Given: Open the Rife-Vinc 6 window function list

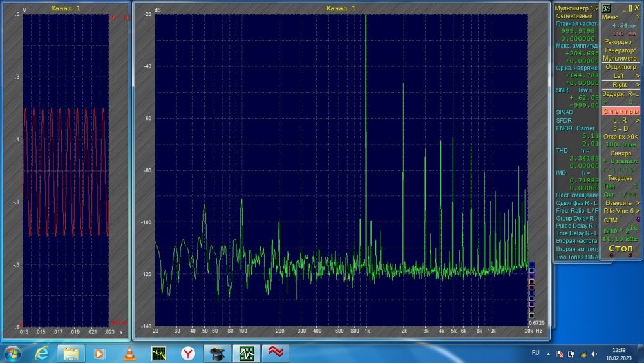Looking at the screenshot, I should pos(621,211).
